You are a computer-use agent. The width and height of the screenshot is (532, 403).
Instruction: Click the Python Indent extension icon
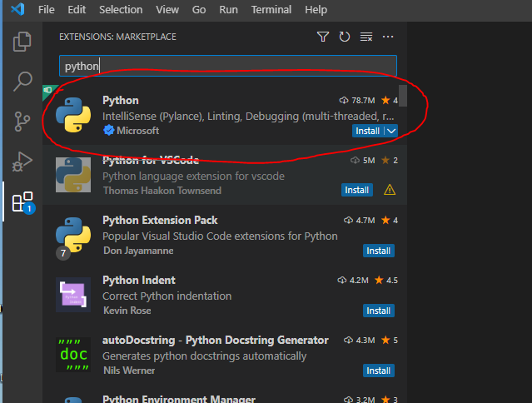pyautogui.click(x=73, y=295)
